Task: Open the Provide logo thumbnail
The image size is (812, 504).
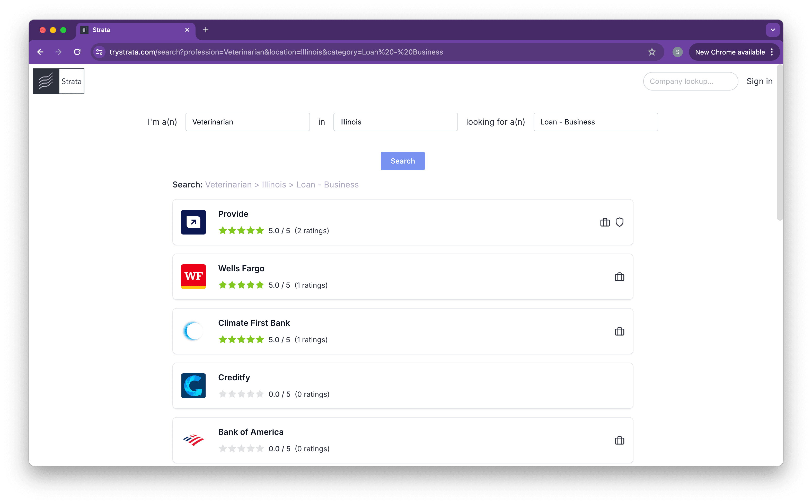Action: click(193, 222)
